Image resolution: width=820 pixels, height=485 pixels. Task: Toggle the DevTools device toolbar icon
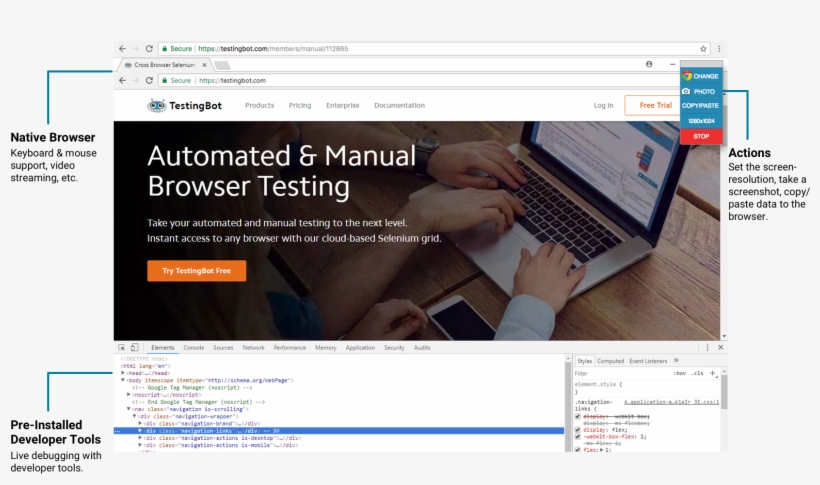pyautogui.click(x=134, y=347)
